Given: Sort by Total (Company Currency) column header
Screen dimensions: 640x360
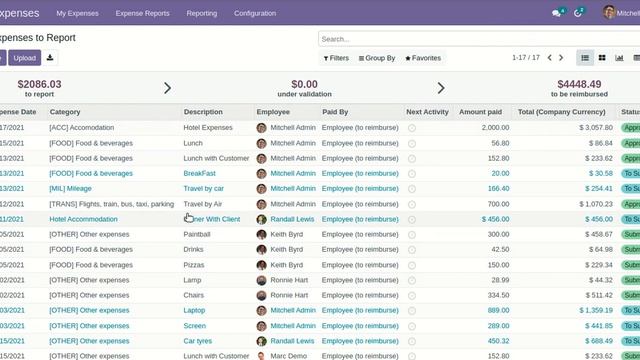Looking at the screenshot, I should pos(562,112).
